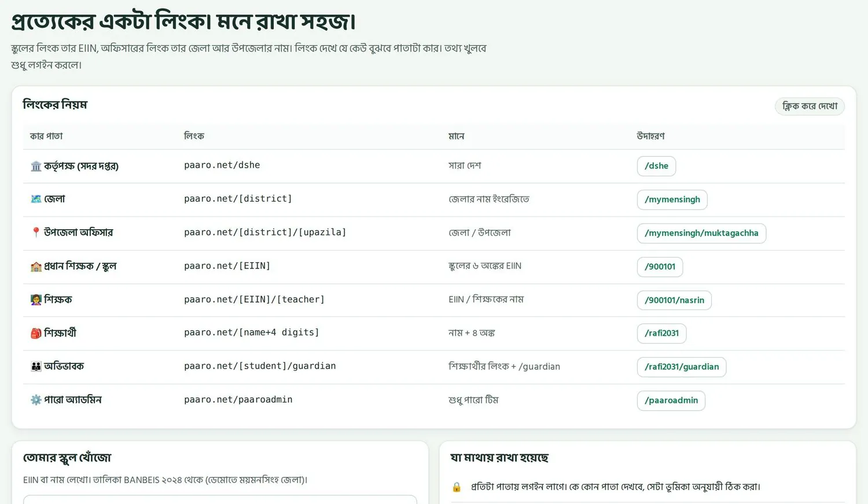The height and width of the screenshot is (504, 868).
Task: Focus the school search field under তোমার স্কুল খোঁজো
Action: (x=220, y=499)
